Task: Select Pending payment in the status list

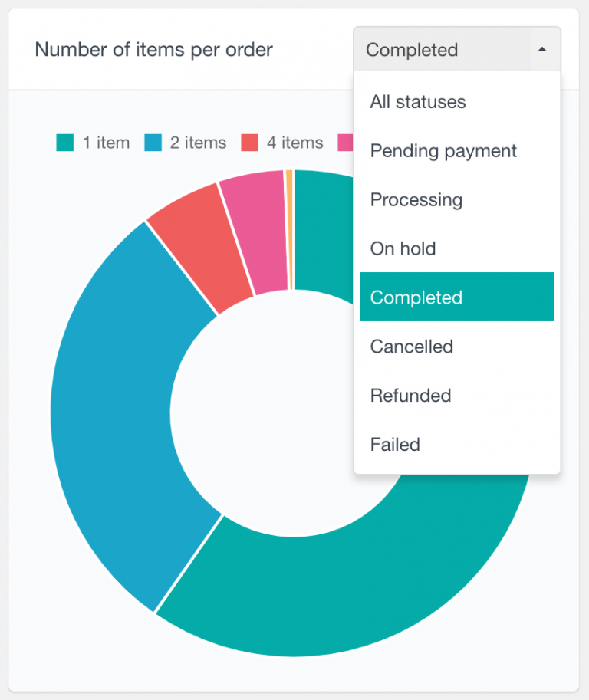Action: point(443,150)
